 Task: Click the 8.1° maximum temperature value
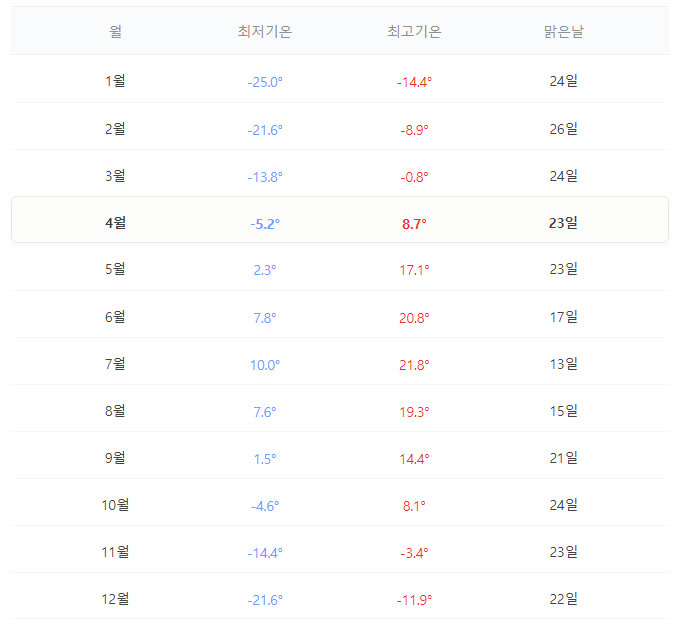414,506
